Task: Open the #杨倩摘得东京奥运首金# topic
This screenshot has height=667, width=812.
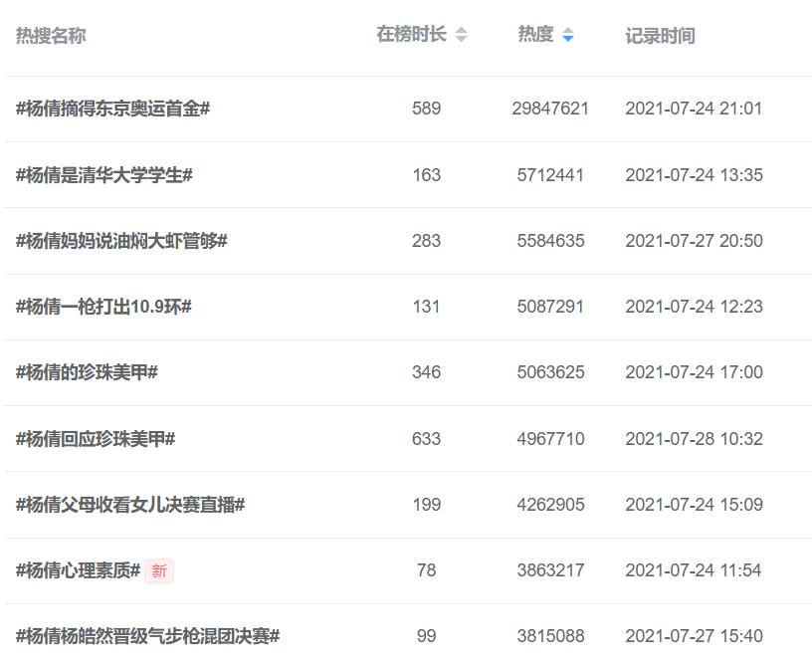Action: pos(112,109)
